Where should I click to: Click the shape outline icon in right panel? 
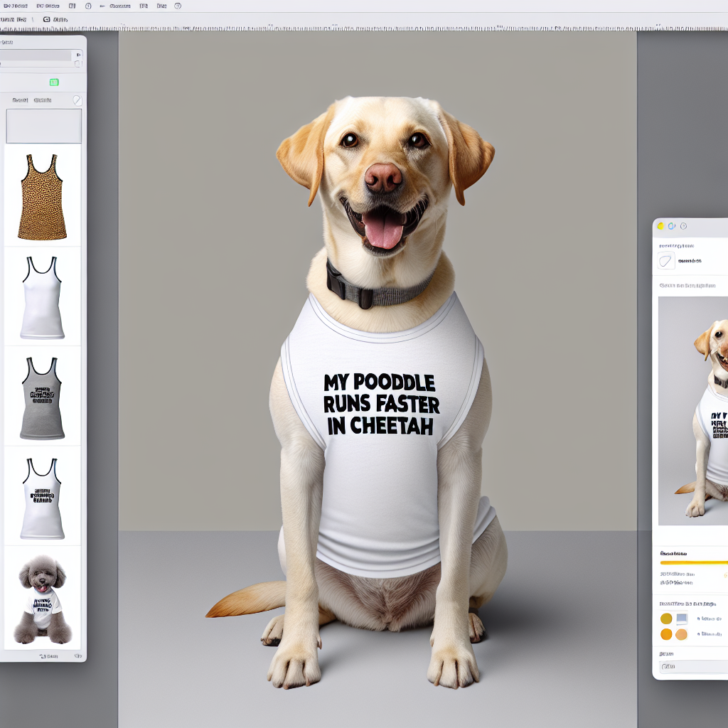pyautogui.click(x=666, y=260)
